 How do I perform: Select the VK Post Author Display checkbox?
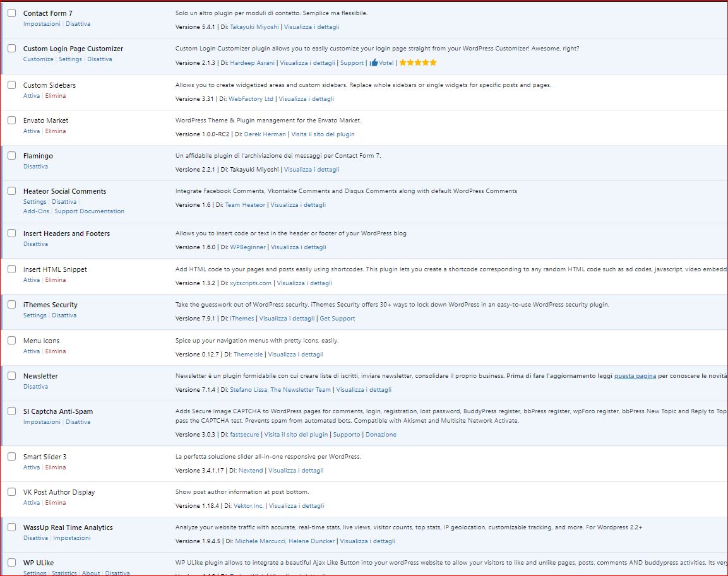[x=11, y=491]
